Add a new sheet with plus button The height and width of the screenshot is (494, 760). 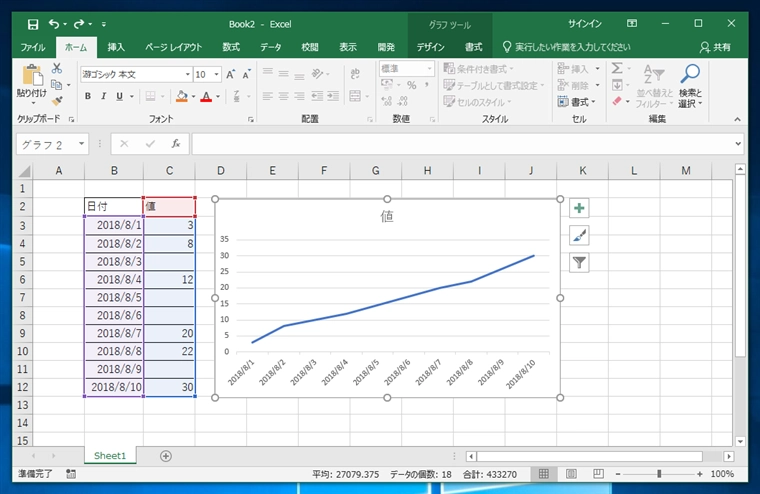tap(166, 456)
